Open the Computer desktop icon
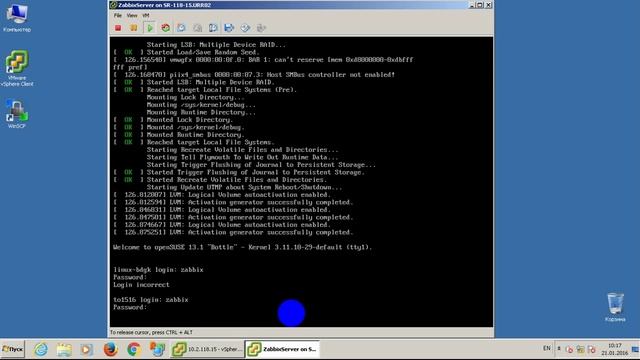This screenshot has height=360, width=640. pyautogui.click(x=17, y=17)
